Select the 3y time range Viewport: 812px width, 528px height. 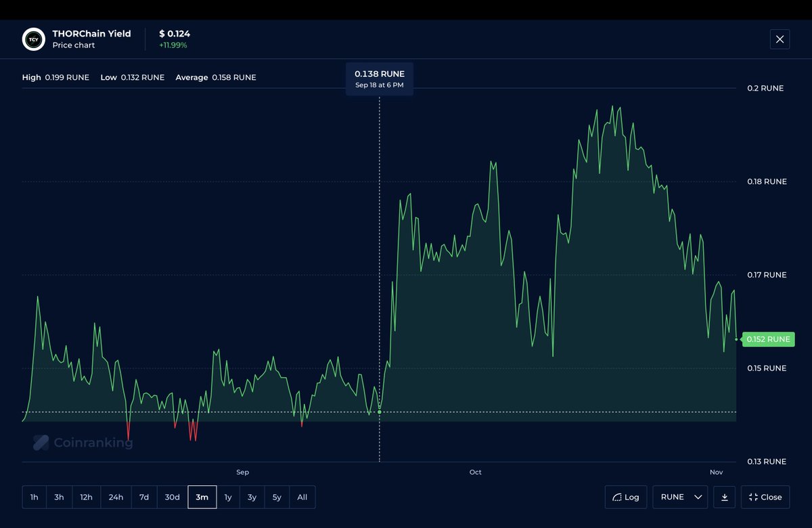pos(252,497)
